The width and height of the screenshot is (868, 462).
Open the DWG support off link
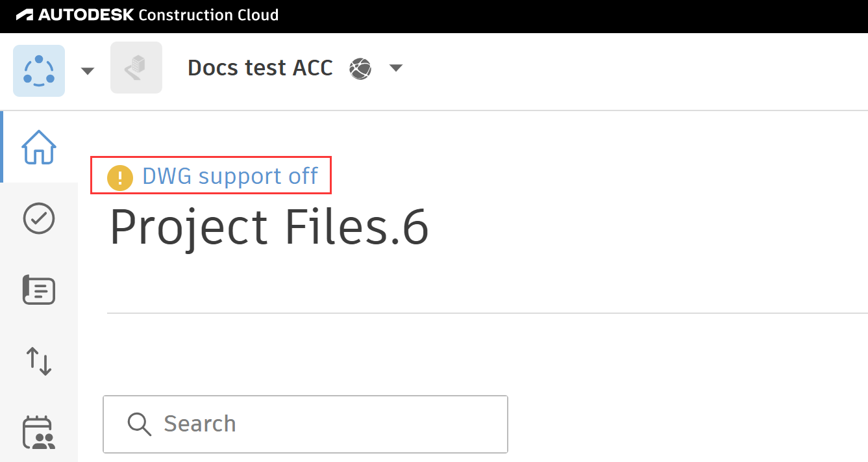[x=230, y=176]
